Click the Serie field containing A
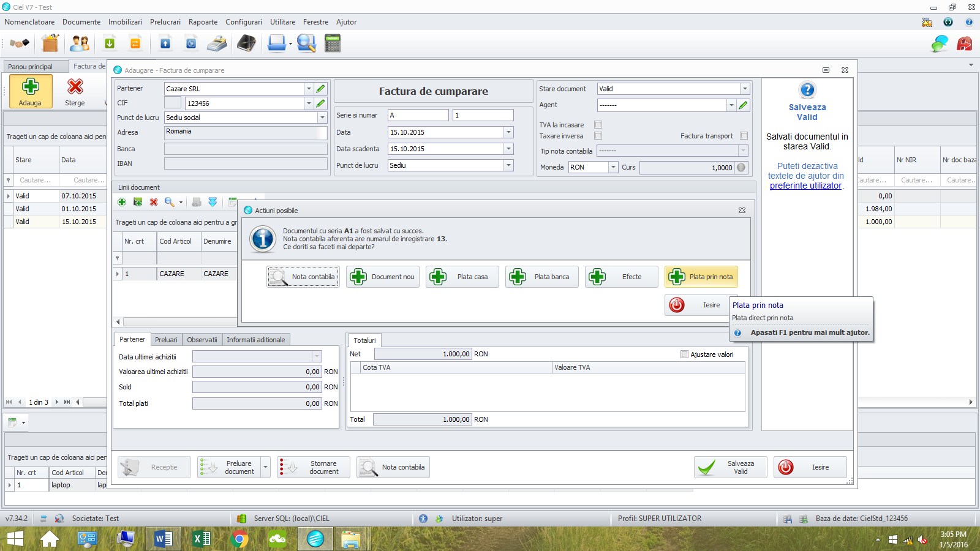Image resolution: width=980 pixels, height=551 pixels. point(418,115)
